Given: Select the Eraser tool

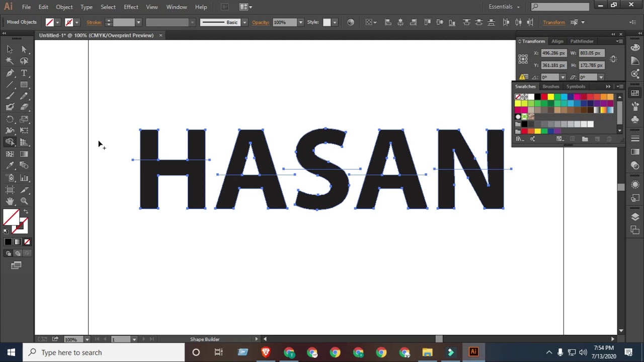Looking at the screenshot, I should [x=24, y=107].
